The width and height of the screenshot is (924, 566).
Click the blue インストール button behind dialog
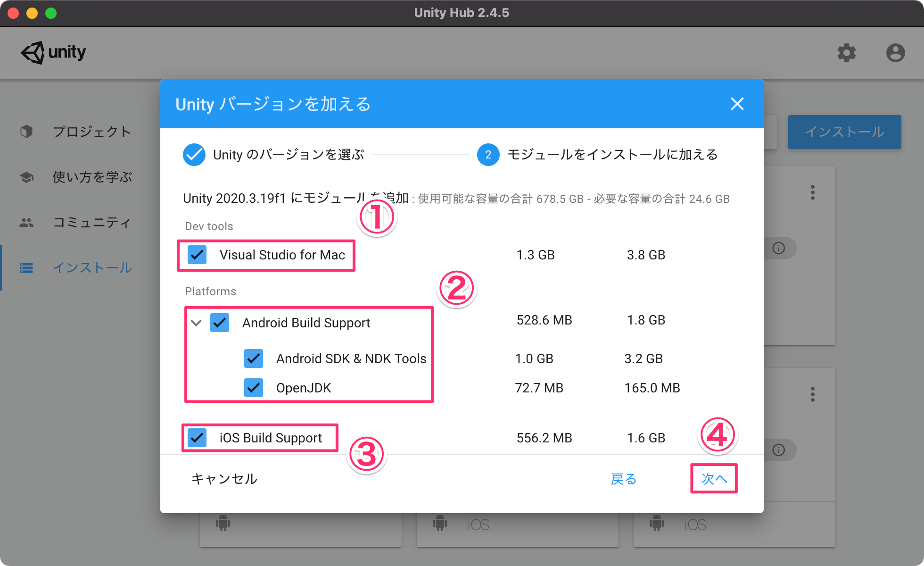844,132
